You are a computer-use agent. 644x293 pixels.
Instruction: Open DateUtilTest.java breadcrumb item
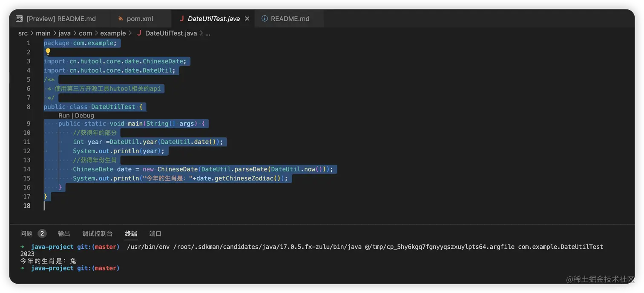pos(171,33)
